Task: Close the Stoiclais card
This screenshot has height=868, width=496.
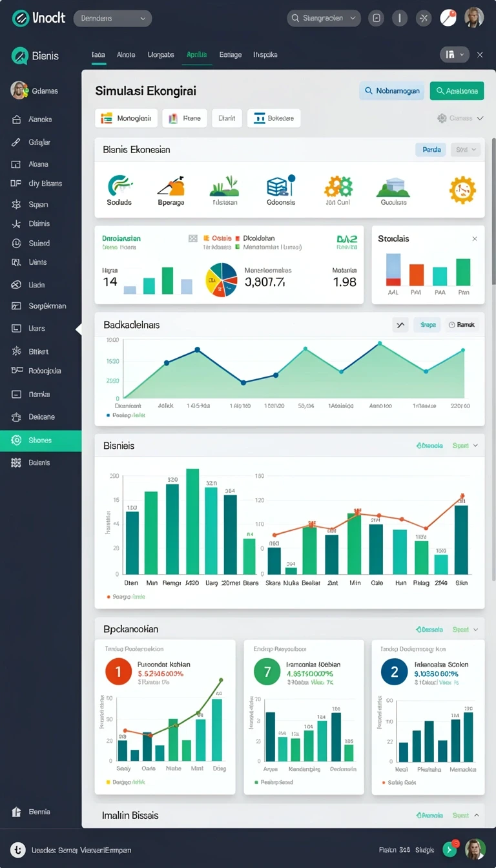Action: tap(475, 239)
